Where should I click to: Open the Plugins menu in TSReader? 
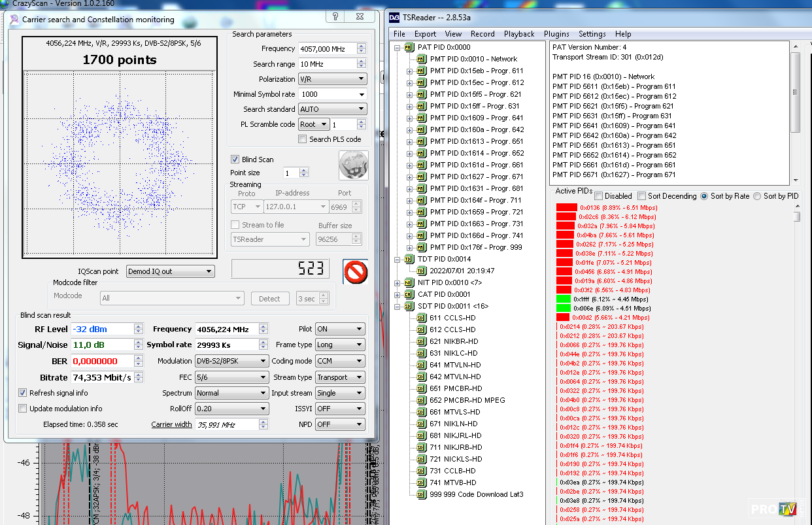tap(556, 34)
